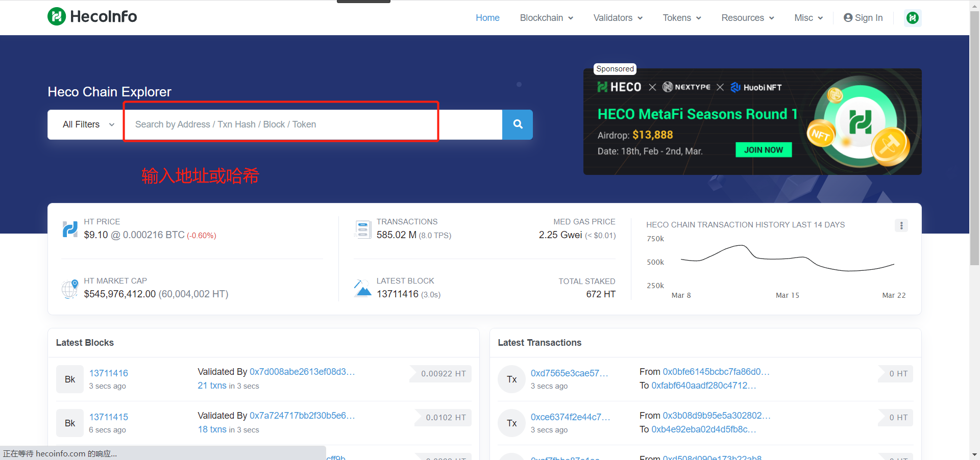
Task: Open block 13711416 link
Action: 109,373
